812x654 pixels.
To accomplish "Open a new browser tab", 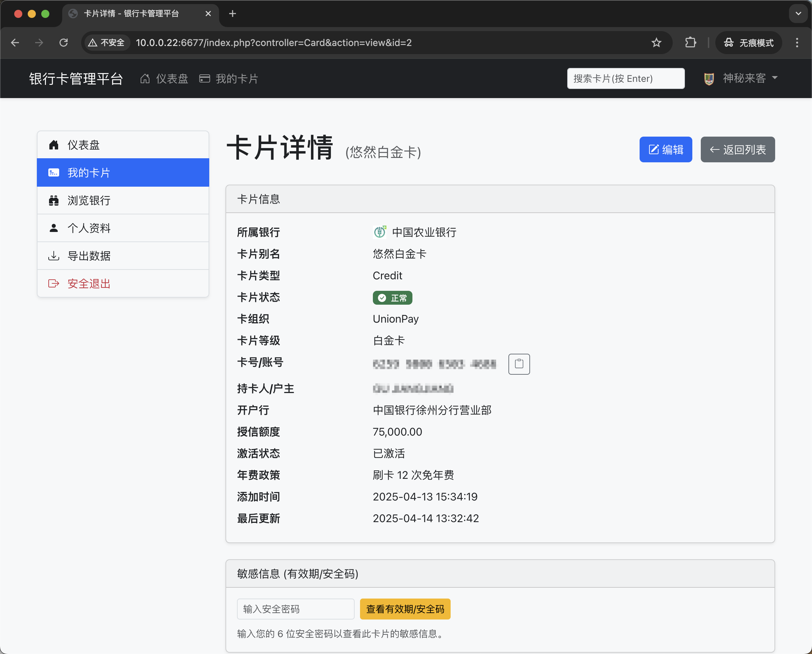I will [x=233, y=14].
